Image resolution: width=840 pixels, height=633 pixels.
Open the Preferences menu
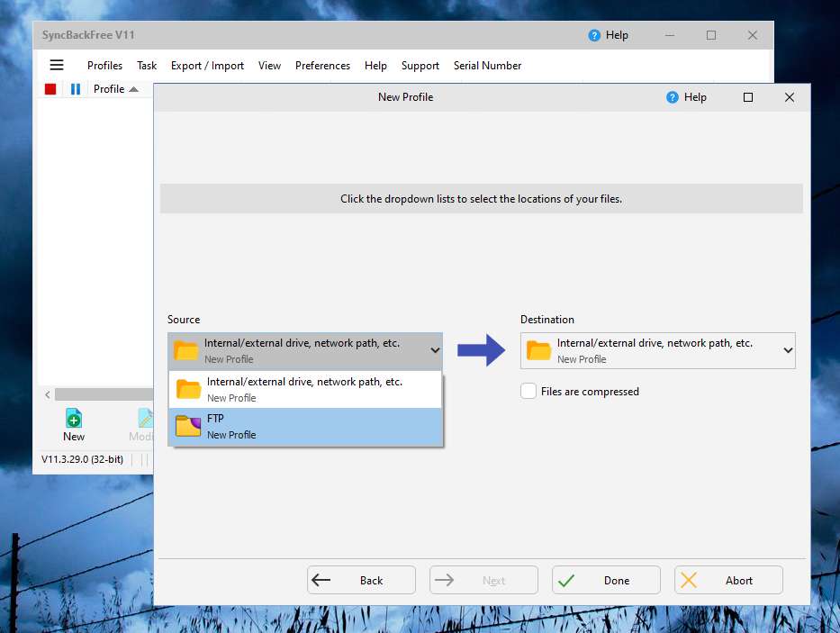point(322,66)
